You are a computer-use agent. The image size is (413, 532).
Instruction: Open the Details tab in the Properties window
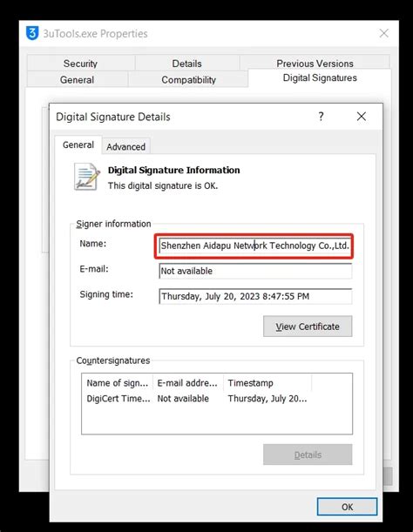point(186,63)
